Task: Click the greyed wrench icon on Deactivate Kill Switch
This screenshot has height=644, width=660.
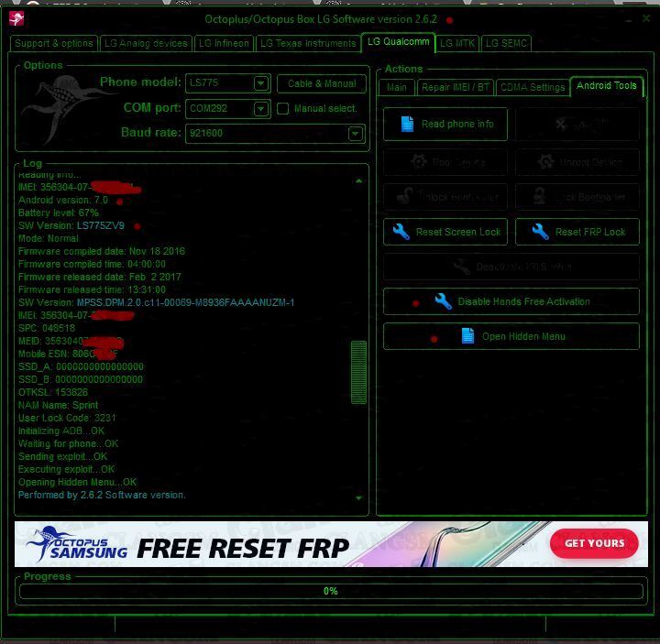Action: pos(462,267)
